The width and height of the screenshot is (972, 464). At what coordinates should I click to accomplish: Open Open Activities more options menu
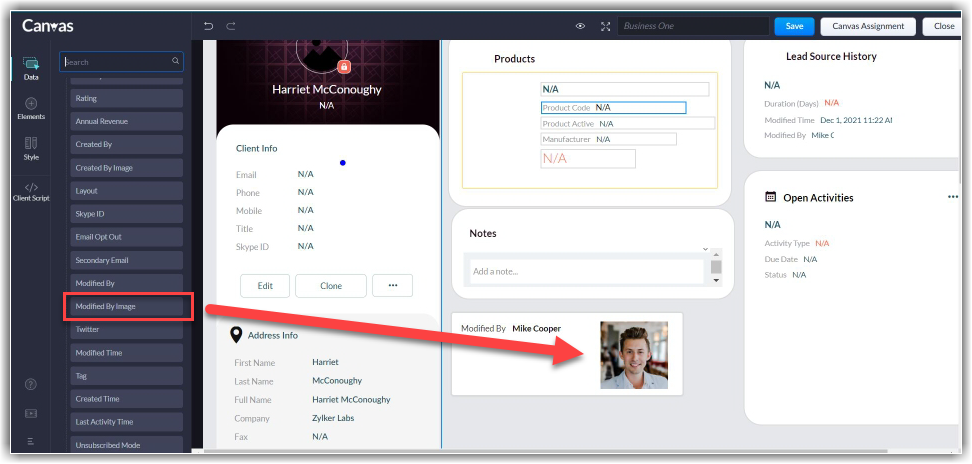coord(952,197)
